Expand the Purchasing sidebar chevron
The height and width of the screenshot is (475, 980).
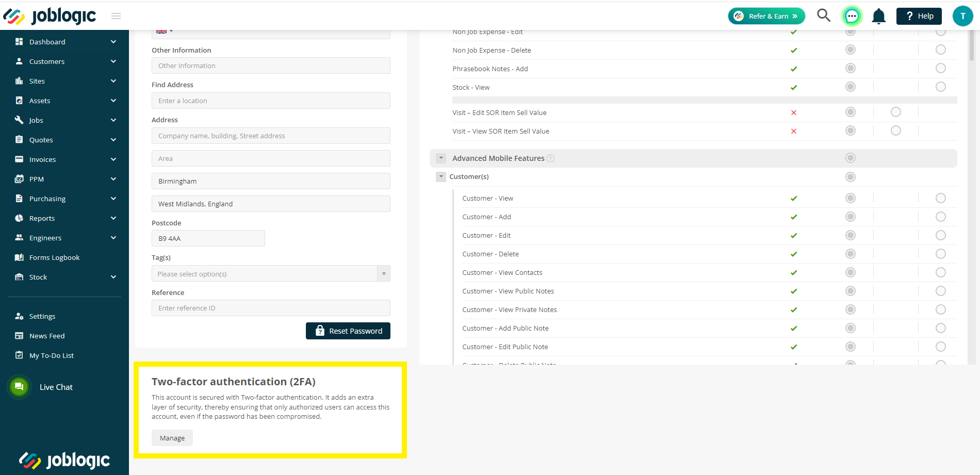[x=113, y=199]
